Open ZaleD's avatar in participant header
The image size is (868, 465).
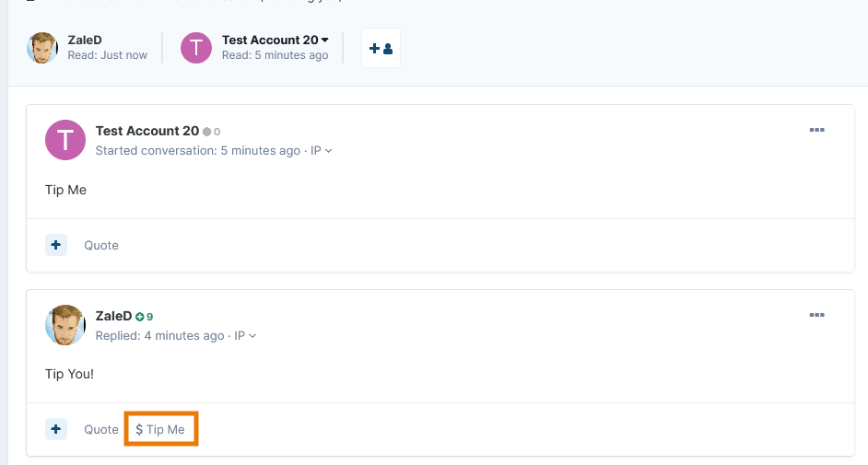42,48
